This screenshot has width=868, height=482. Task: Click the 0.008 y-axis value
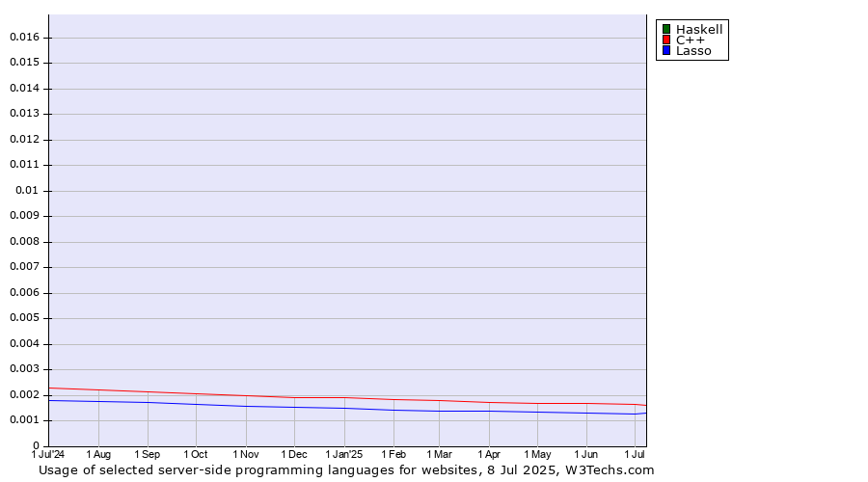coord(25,241)
